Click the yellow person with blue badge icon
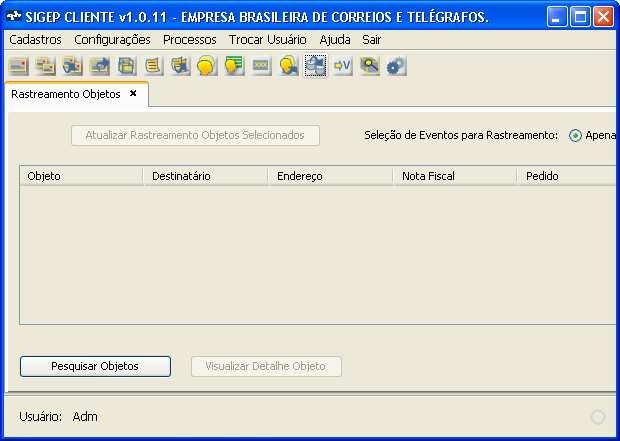 (x=288, y=66)
